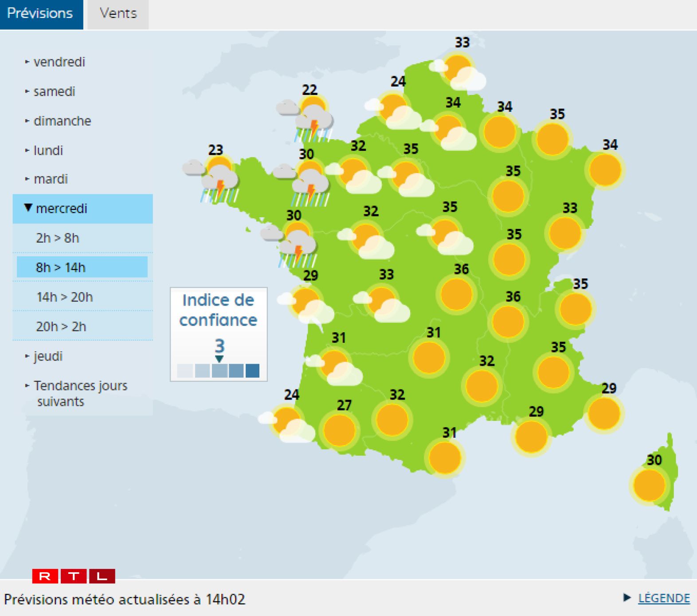This screenshot has height=616, width=697.
Task: Click the sun icon on Corsica
Action: point(649,485)
